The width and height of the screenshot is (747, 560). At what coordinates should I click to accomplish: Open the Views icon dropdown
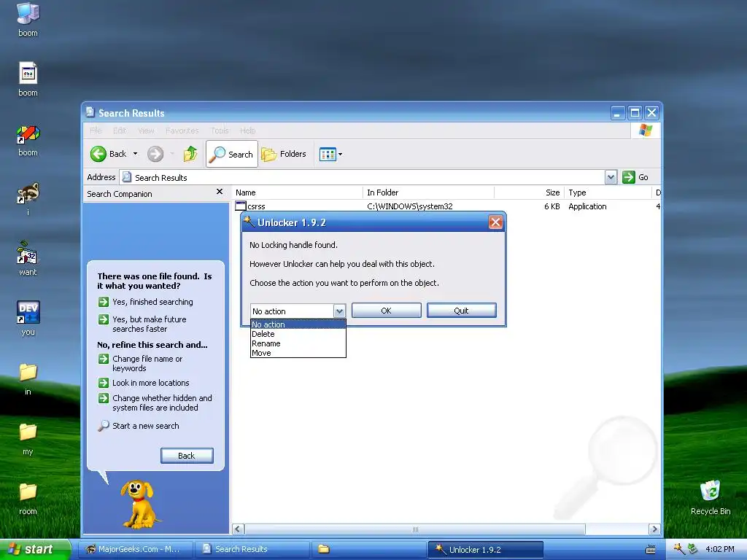(x=330, y=155)
